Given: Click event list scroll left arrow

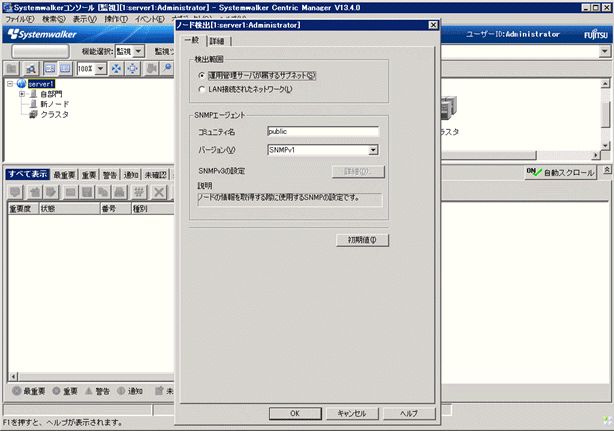Looking at the screenshot, I should (13, 377).
